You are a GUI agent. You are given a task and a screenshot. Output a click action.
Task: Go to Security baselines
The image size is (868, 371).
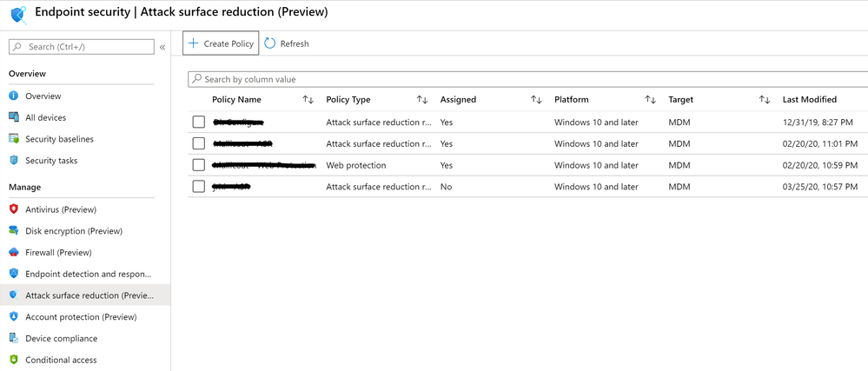tap(59, 139)
